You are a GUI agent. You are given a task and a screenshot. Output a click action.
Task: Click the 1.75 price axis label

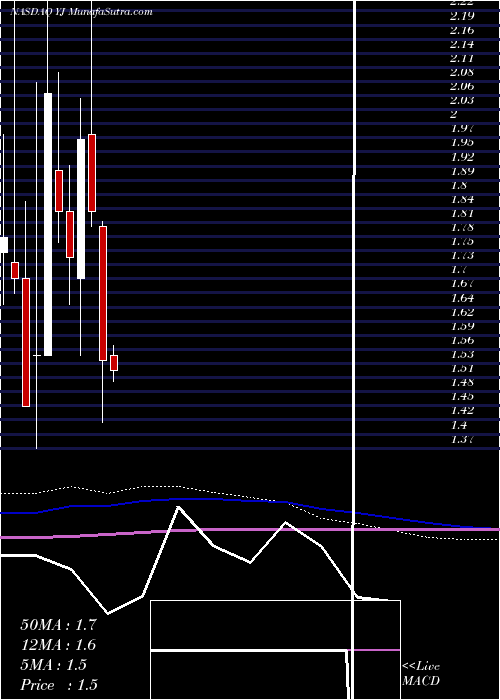[x=462, y=242]
